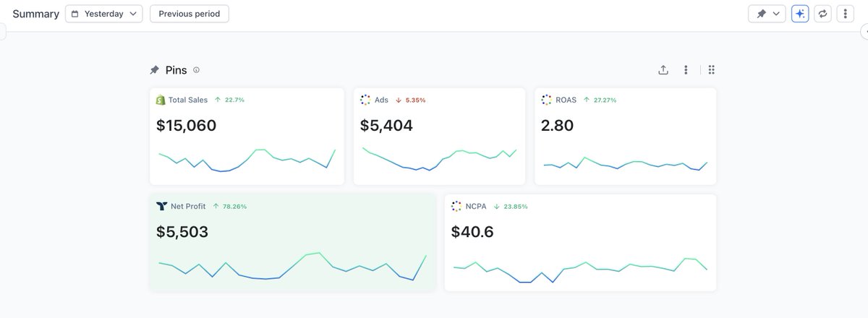Click the Shopify icon on Total Sales
The image size is (868, 318).
(161, 100)
